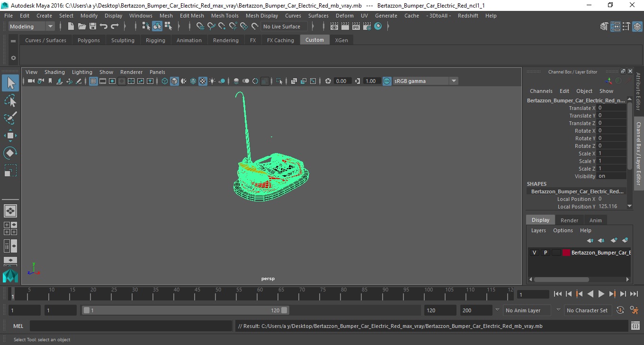Open the shelf settings gear menu
The image size is (644, 345).
point(13,58)
